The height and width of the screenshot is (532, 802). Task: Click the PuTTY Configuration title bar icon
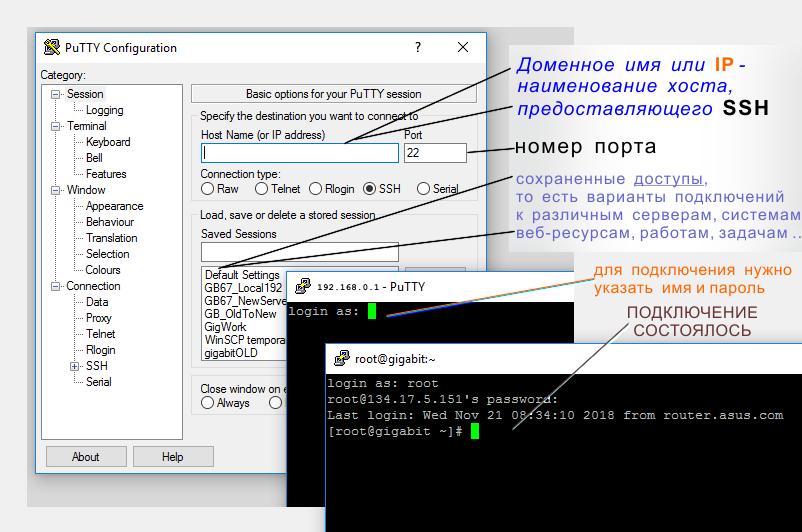pyautogui.click(x=52, y=47)
